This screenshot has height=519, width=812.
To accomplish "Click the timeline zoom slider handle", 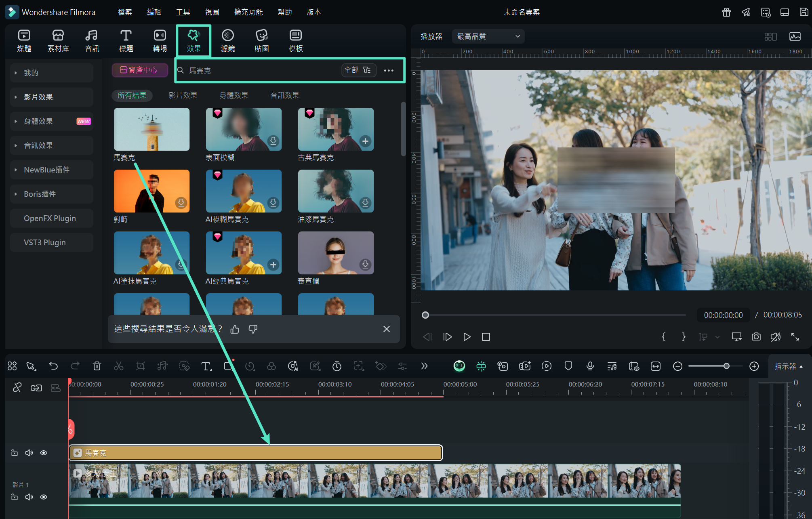I will point(726,366).
